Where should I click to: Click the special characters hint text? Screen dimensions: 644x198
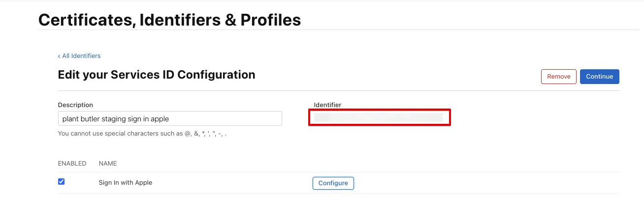coord(142,133)
